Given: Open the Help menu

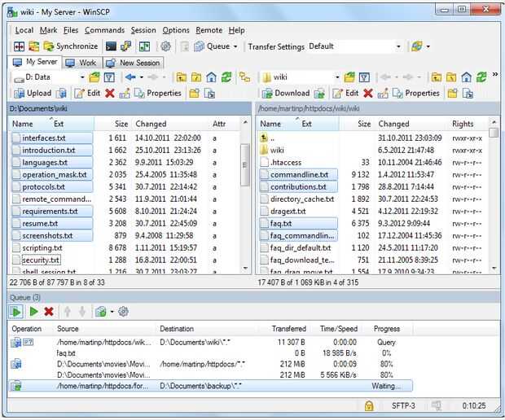Looking at the screenshot, I should 237,30.
